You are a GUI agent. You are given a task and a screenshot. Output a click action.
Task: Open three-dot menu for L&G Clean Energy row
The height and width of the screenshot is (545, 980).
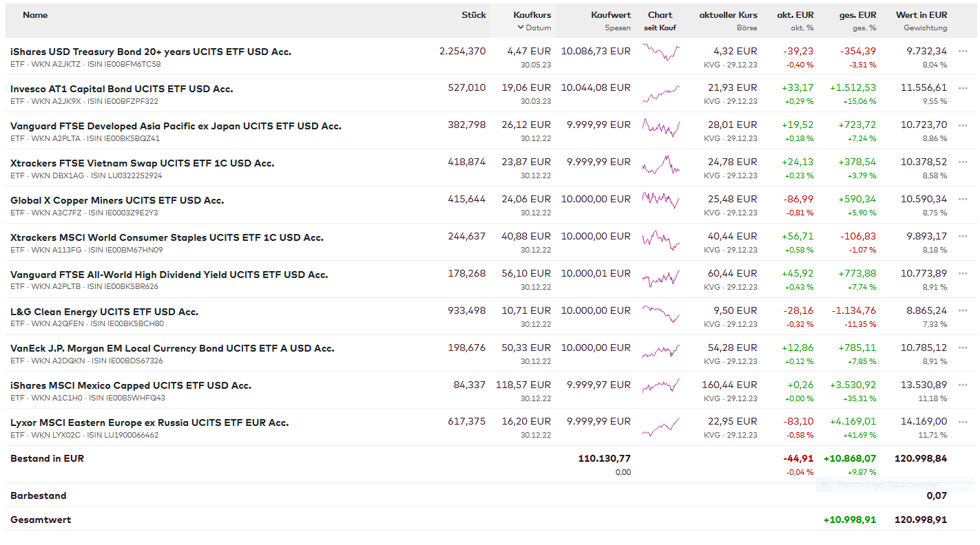click(x=963, y=311)
